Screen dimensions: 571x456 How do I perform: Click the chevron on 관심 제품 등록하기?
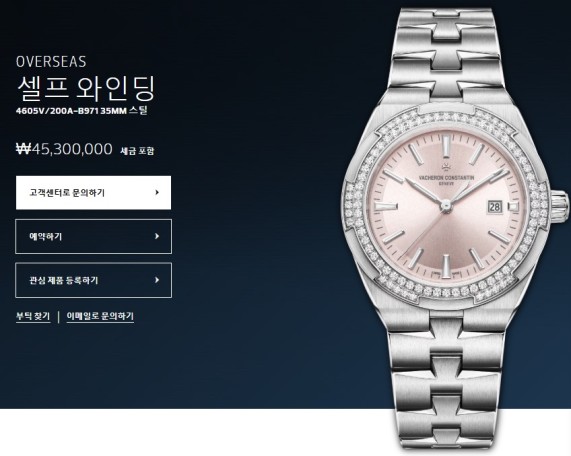[x=157, y=280]
